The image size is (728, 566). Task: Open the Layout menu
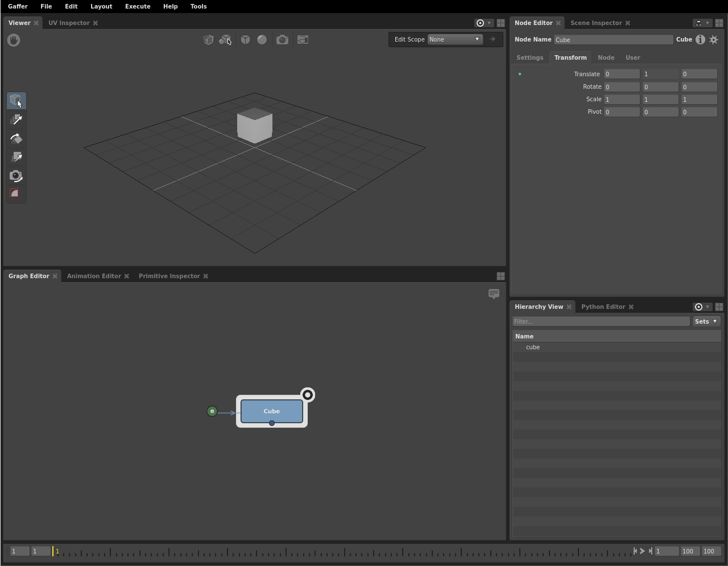pos(101,6)
